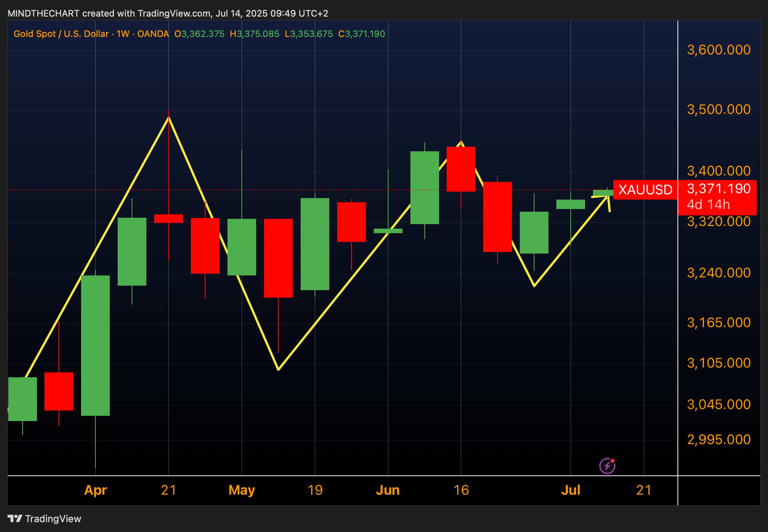The width and height of the screenshot is (768, 532).
Task: Click the current price label 3,371.190
Action: point(719,189)
